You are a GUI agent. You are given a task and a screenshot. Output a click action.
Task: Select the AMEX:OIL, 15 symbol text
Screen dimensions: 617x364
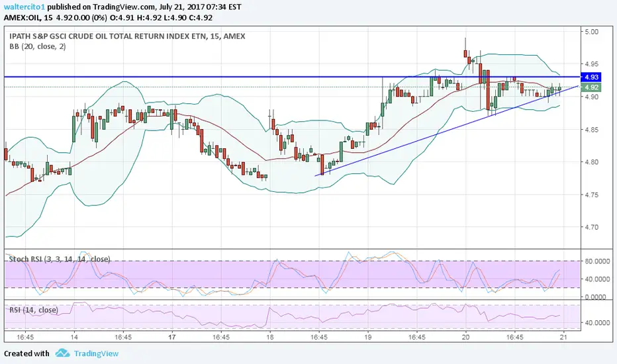click(28, 18)
